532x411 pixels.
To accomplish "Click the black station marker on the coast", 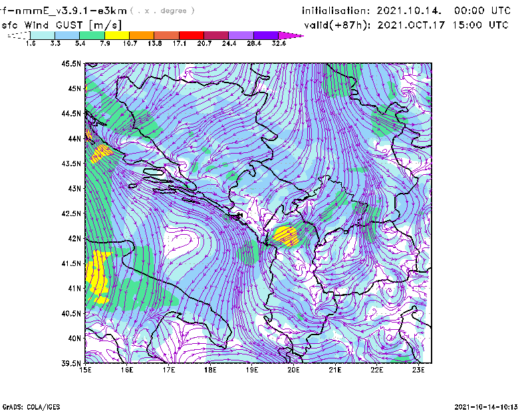I will (x=239, y=215).
